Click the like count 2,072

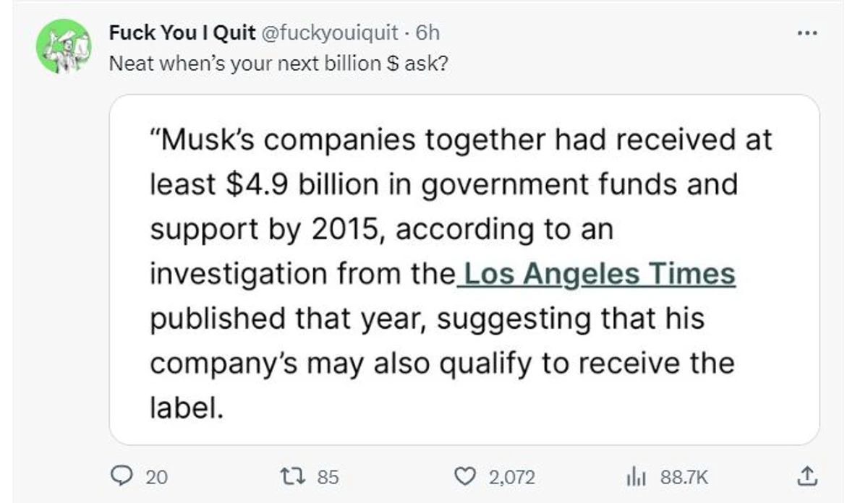(x=511, y=477)
